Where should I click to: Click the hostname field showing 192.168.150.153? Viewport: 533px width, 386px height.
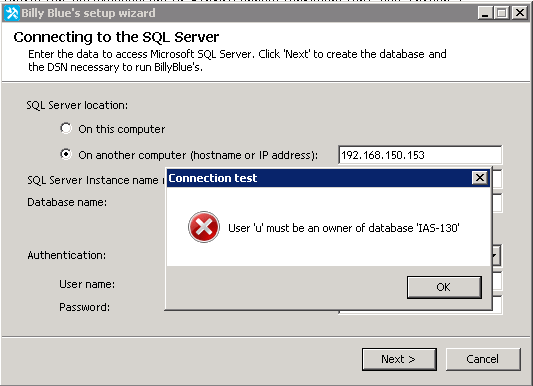click(420, 155)
